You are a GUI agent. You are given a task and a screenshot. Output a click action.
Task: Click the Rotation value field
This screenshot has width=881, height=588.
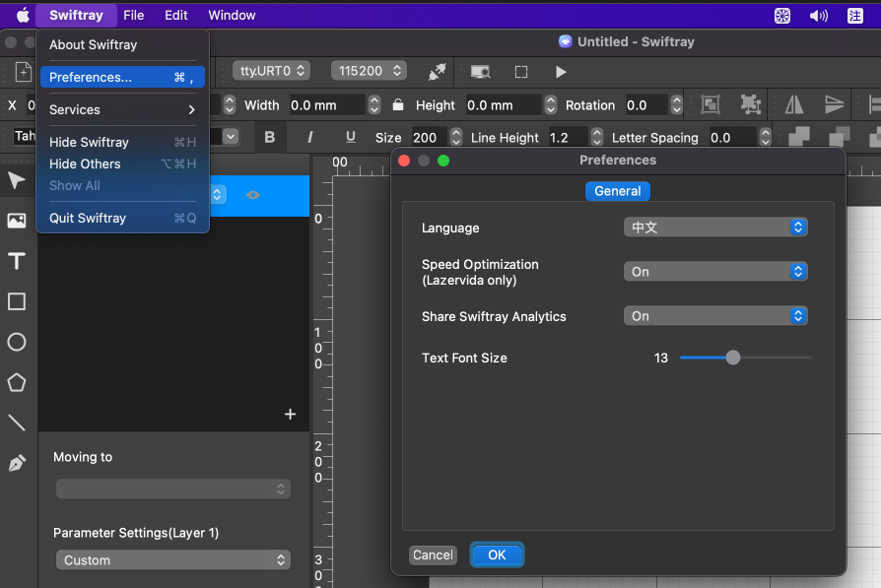coord(646,105)
